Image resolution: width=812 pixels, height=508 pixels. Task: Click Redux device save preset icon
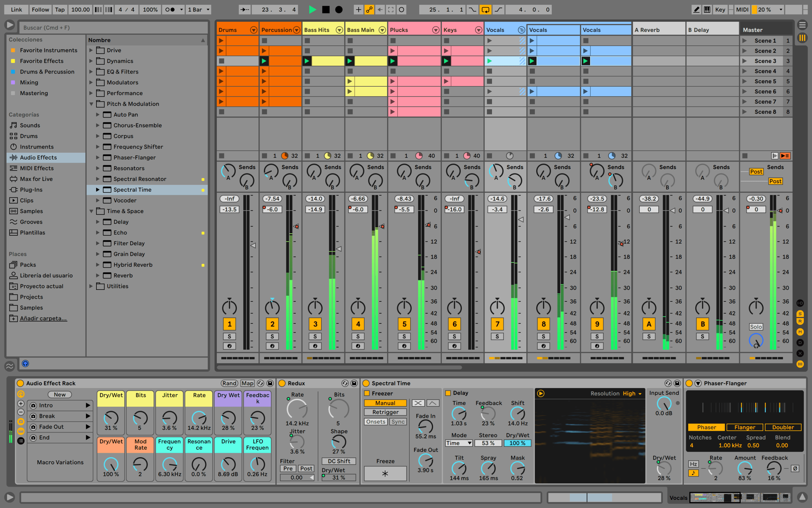[x=354, y=383]
